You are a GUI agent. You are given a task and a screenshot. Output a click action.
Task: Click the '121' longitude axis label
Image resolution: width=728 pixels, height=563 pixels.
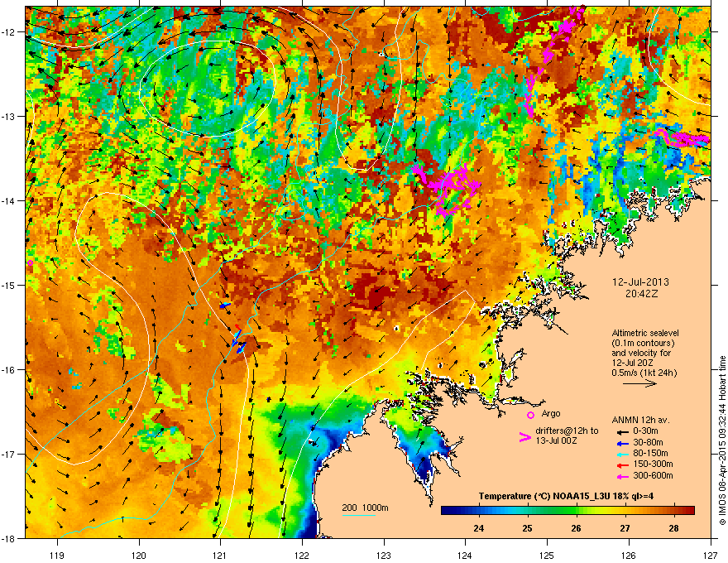220,555
